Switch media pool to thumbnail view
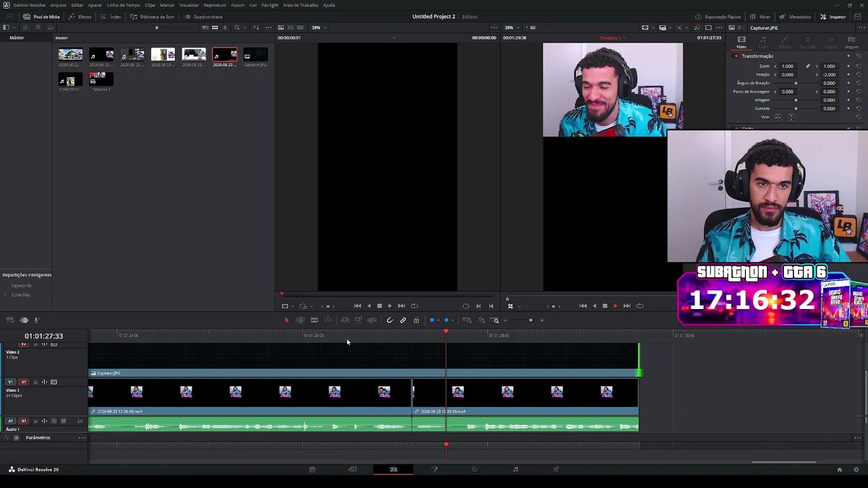Viewport: 868px width, 488px height. point(215,27)
